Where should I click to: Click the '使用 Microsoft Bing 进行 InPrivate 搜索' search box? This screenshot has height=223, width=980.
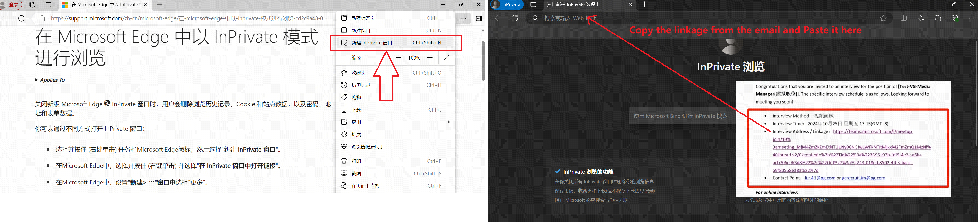pyautogui.click(x=682, y=116)
